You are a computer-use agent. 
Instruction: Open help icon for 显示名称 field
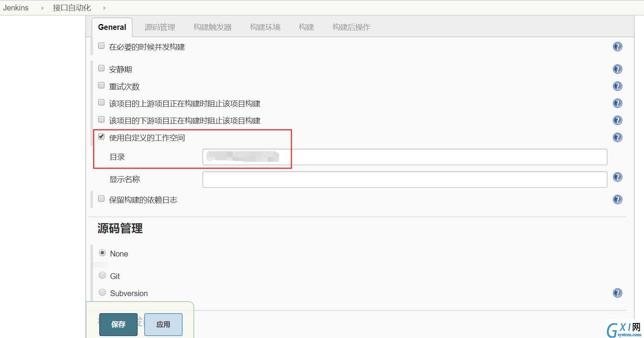tap(617, 177)
